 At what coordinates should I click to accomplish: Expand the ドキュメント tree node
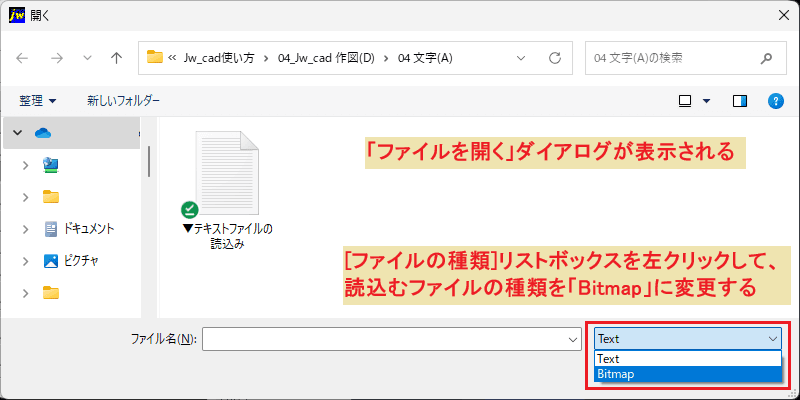(26, 229)
